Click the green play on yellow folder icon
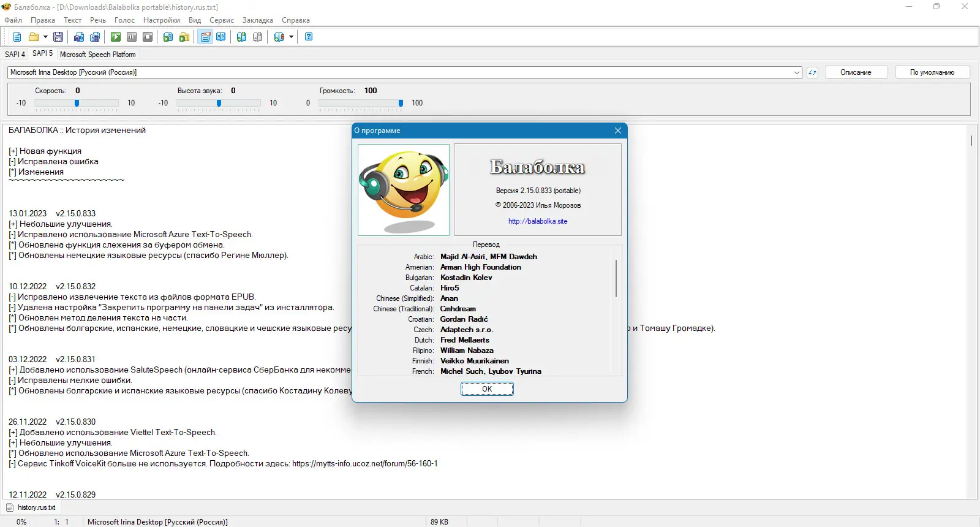The width and height of the screenshot is (980, 527). point(184,37)
